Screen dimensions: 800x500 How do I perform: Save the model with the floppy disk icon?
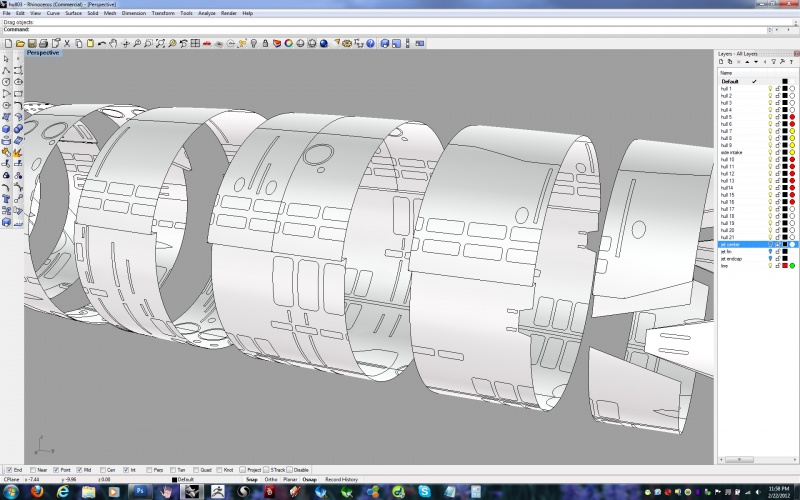[32, 43]
